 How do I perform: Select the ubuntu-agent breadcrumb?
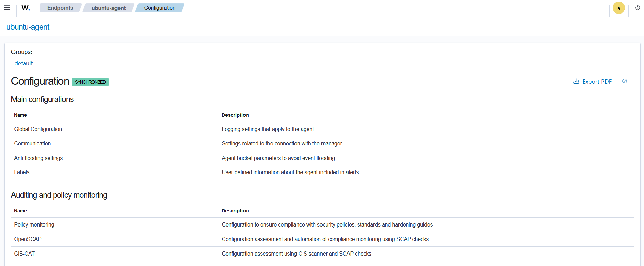pos(108,8)
